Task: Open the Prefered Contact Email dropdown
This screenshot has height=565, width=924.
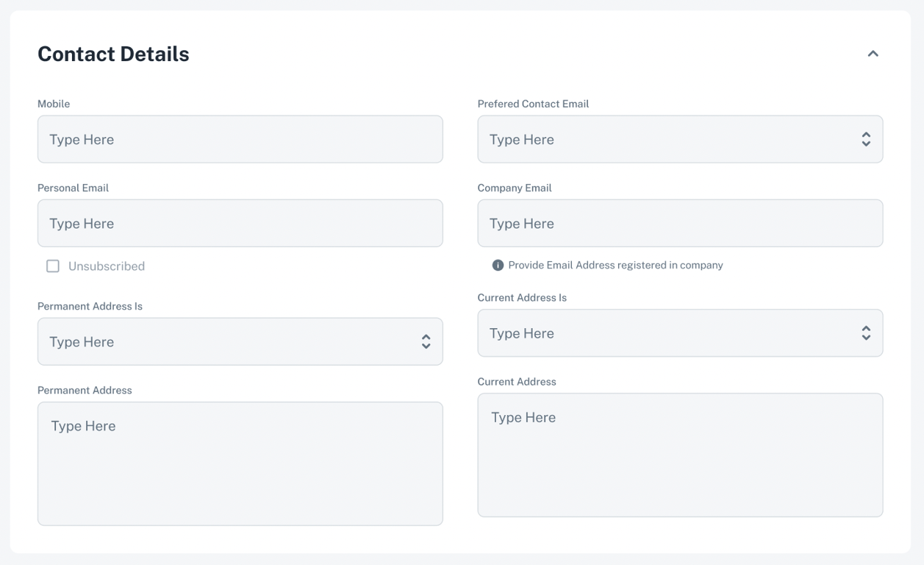Action: click(x=680, y=139)
